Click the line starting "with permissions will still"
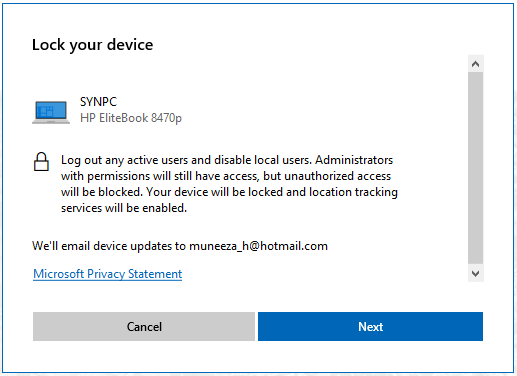The height and width of the screenshot is (376, 517). tap(226, 176)
